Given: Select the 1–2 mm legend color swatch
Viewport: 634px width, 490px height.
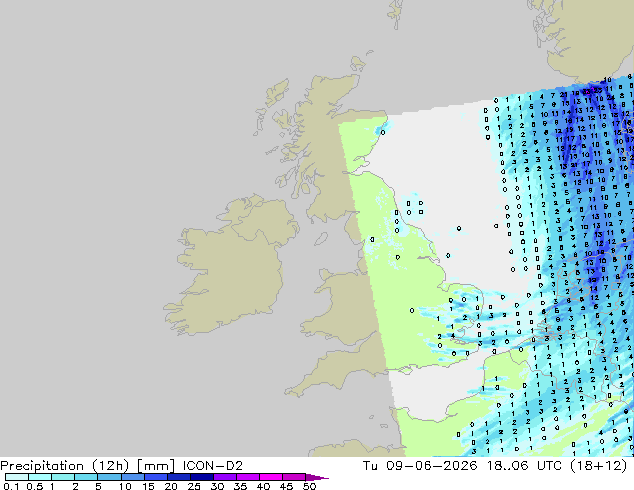Looking at the screenshot, I should 63,477.
